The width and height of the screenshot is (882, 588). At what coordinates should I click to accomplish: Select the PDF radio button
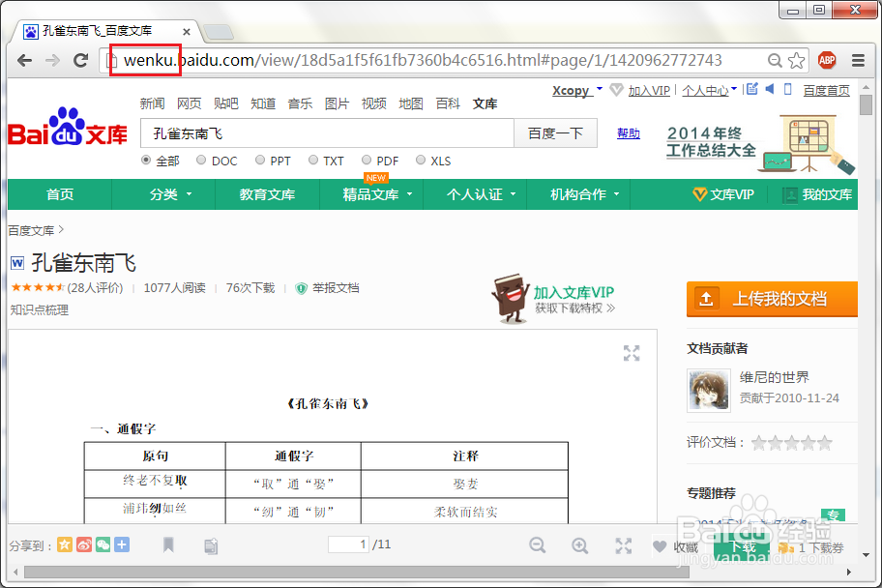click(x=367, y=161)
